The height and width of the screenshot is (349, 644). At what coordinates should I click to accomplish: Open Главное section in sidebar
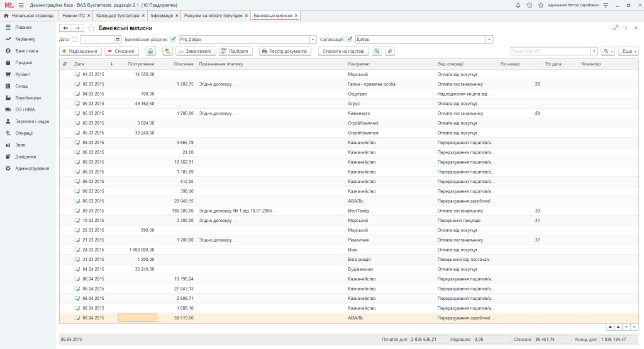coord(23,28)
